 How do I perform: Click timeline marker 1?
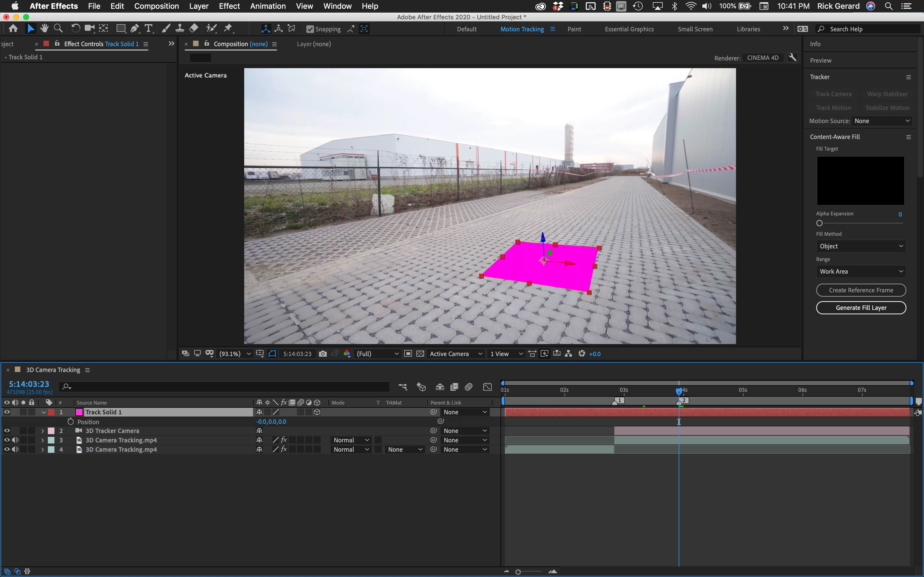619,401
